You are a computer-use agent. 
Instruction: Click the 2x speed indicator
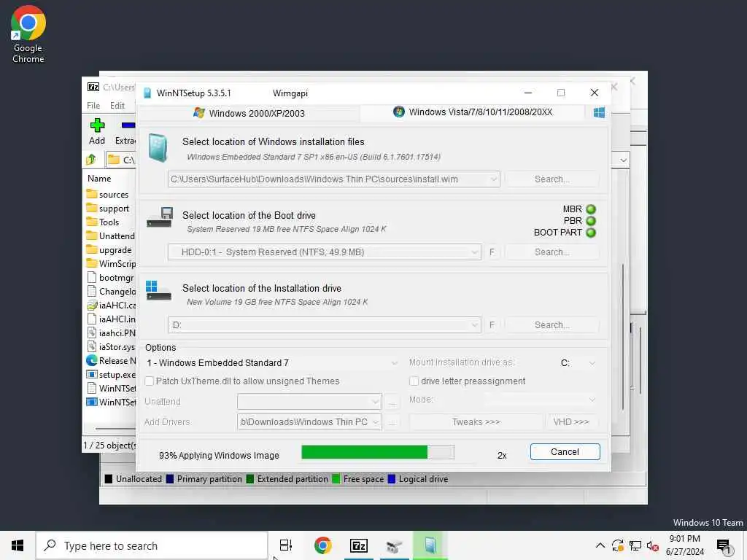[502, 455]
